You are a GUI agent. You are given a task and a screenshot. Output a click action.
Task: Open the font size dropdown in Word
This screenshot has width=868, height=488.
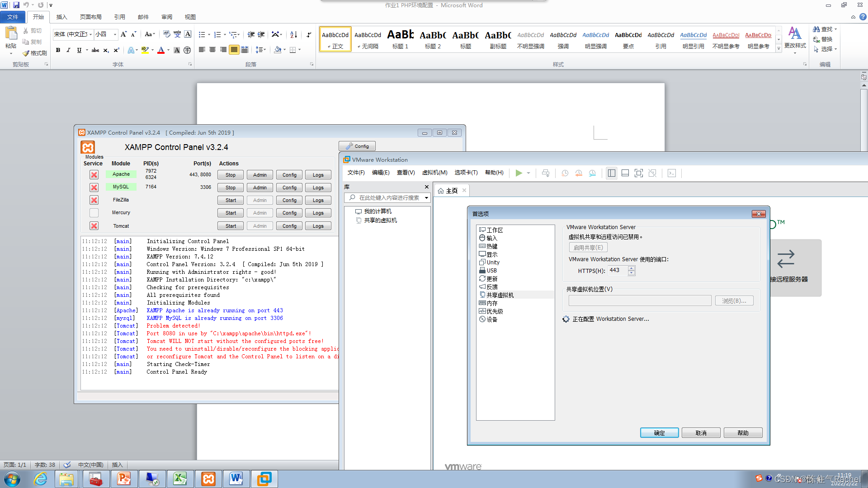pyautogui.click(x=115, y=34)
